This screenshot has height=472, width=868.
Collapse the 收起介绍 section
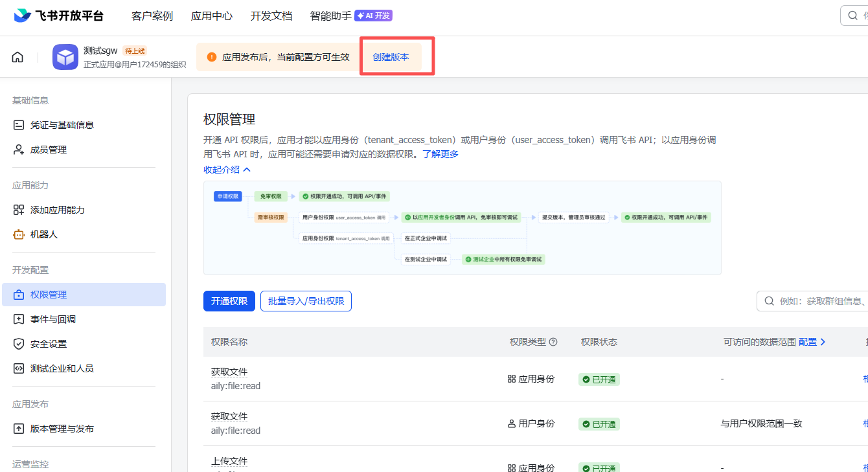tap(225, 169)
